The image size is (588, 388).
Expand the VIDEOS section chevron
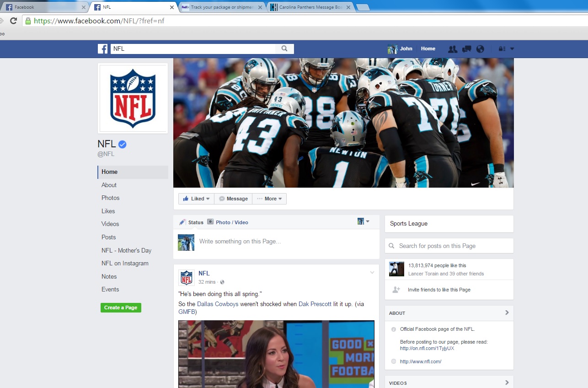(507, 383)
